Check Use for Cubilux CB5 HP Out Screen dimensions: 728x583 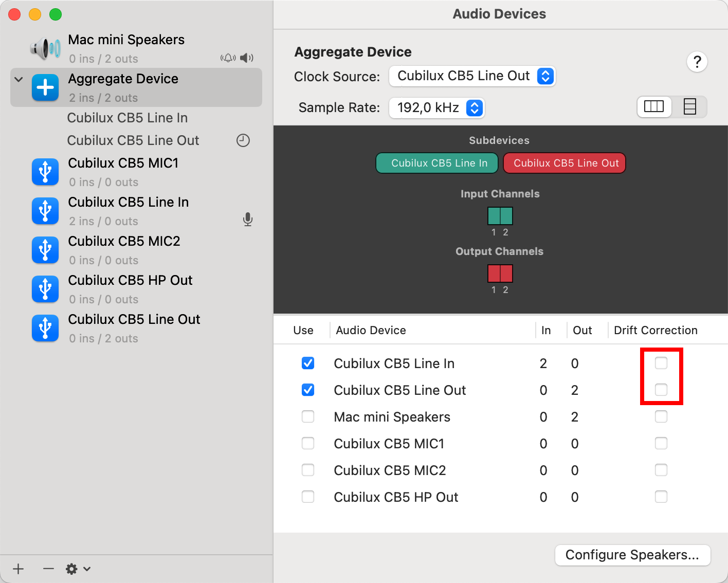coord(308,497)
